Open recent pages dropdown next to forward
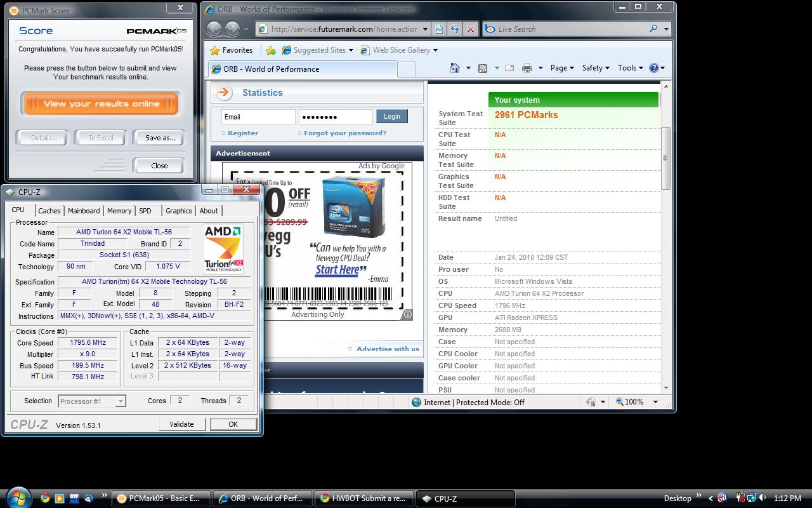Image resolution: width=812 pixels, height=508 pixels. point(247,29)
